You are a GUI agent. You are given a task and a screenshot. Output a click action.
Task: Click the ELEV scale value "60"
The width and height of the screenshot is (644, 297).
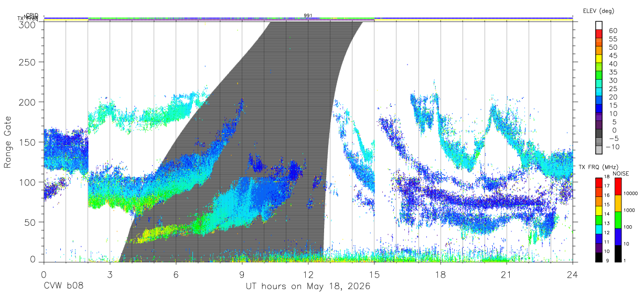pos(613,31)
